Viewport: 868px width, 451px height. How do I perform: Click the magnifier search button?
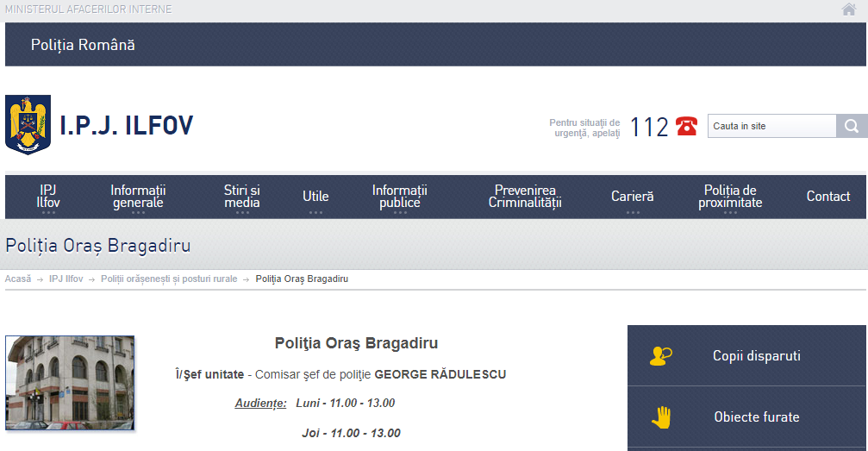click(x=852, y=126)
